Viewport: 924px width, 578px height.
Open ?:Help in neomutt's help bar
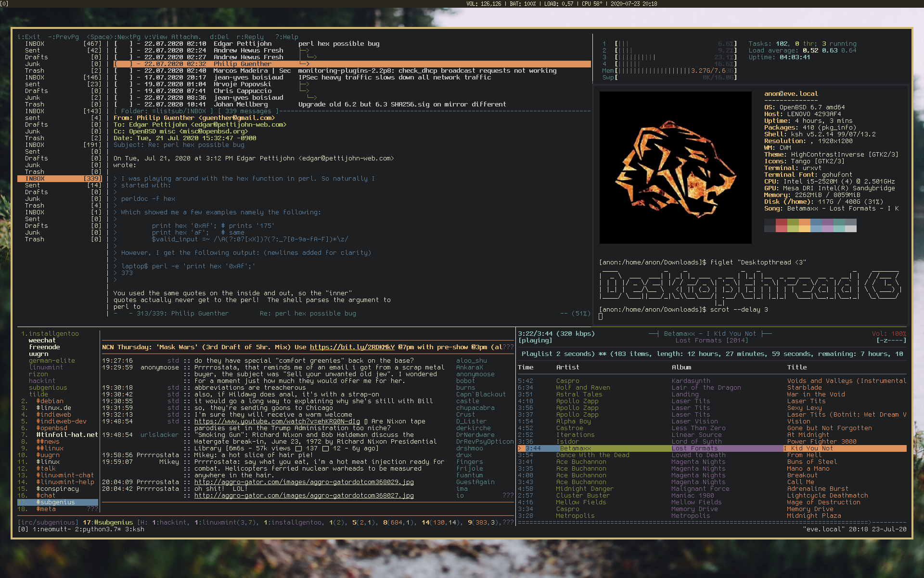click(287, 37)
